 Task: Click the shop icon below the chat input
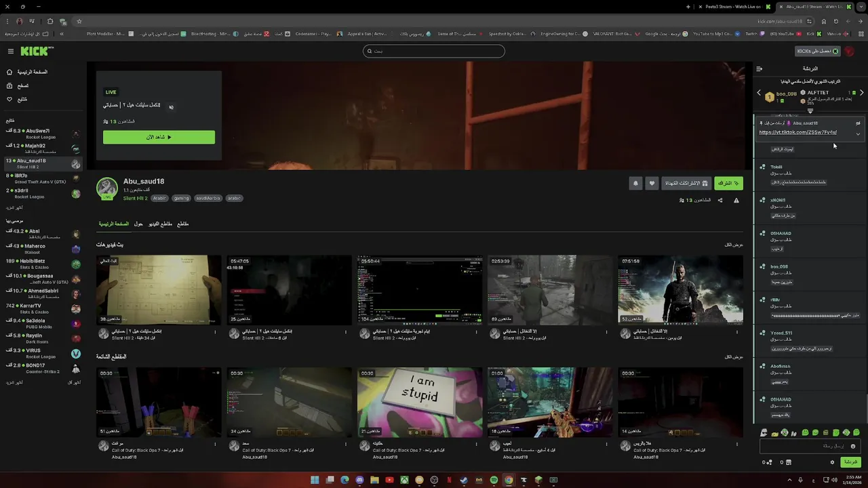click(788, 462)
